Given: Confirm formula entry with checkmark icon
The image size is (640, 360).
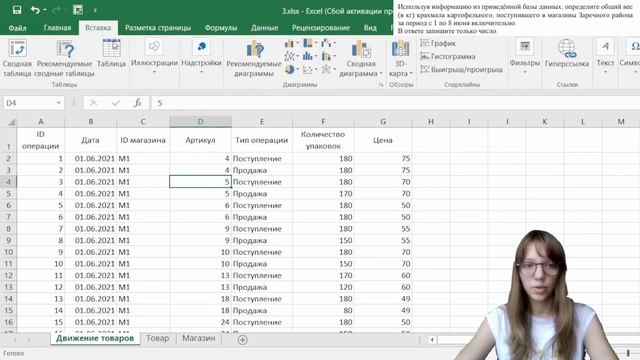Looking at the screenshot, I should click(116, 103).
